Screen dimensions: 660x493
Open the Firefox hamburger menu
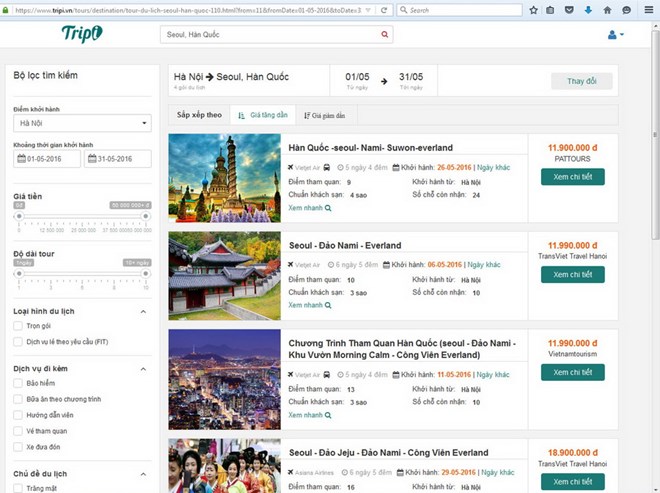[x=646, y=10]
